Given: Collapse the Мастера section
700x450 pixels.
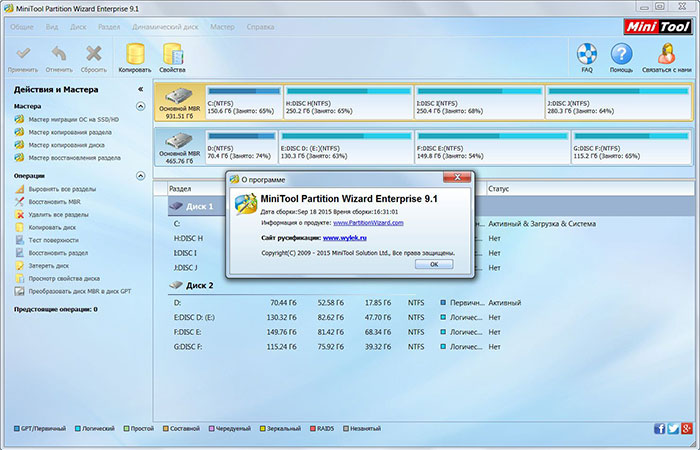Looking at the screenshot, I should click(x=141, y=106).
